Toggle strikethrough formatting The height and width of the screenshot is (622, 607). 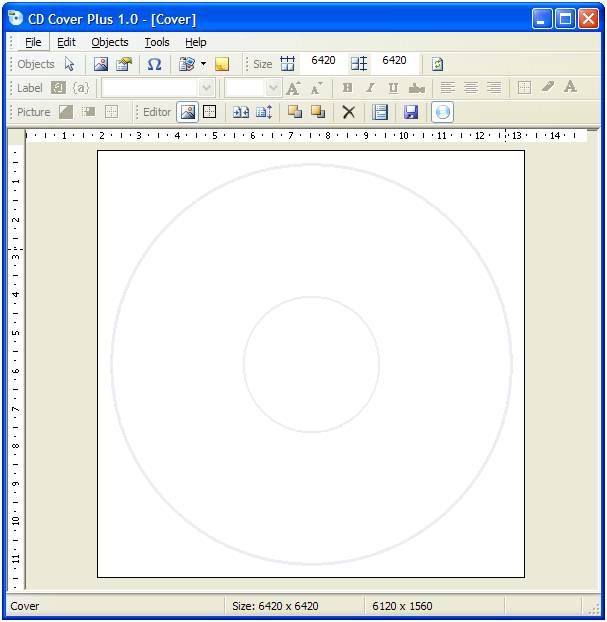point(417,88)
